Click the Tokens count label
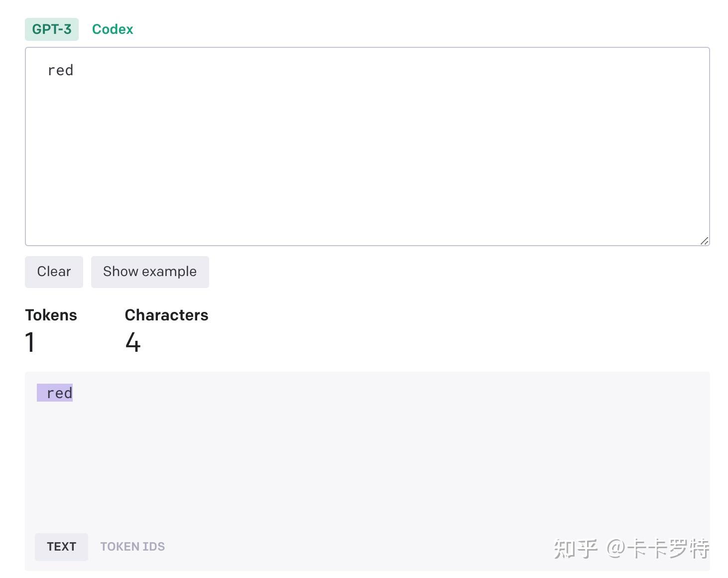 (x=51, y=315)
